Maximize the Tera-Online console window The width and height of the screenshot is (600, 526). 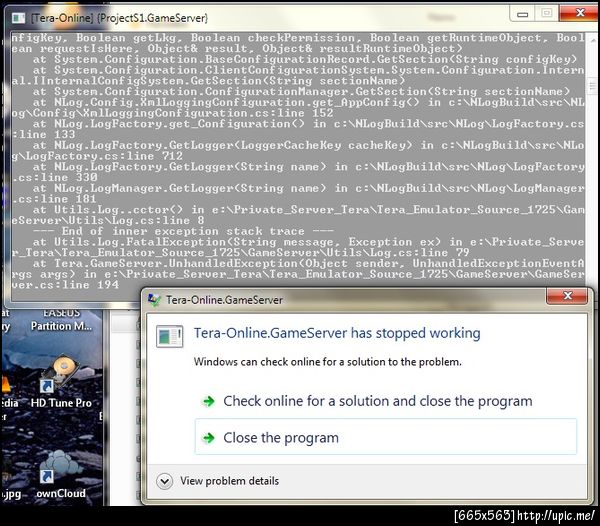(x=547, y=13)
